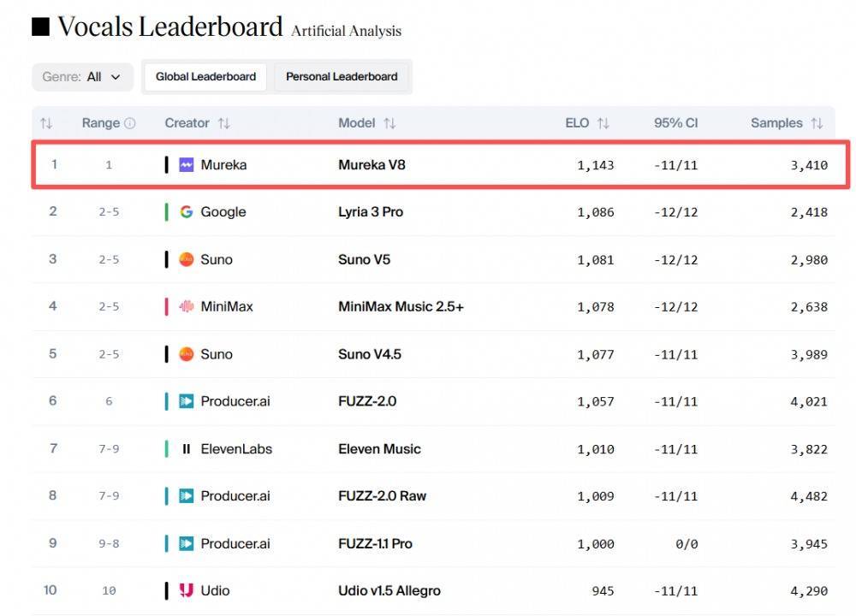Sort by the Model column arrows
Screen dimensions: 856x616
point(389,123)
